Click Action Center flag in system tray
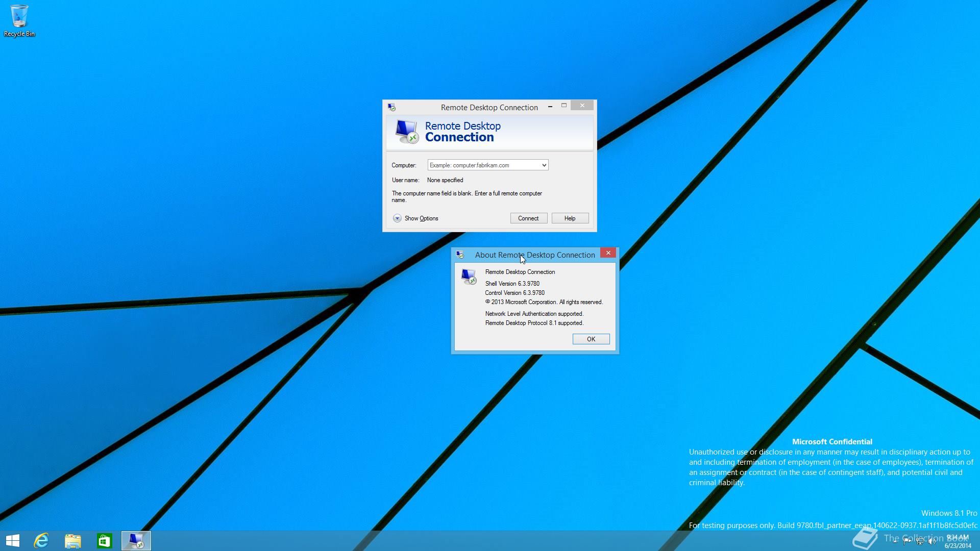 point(907,541)
